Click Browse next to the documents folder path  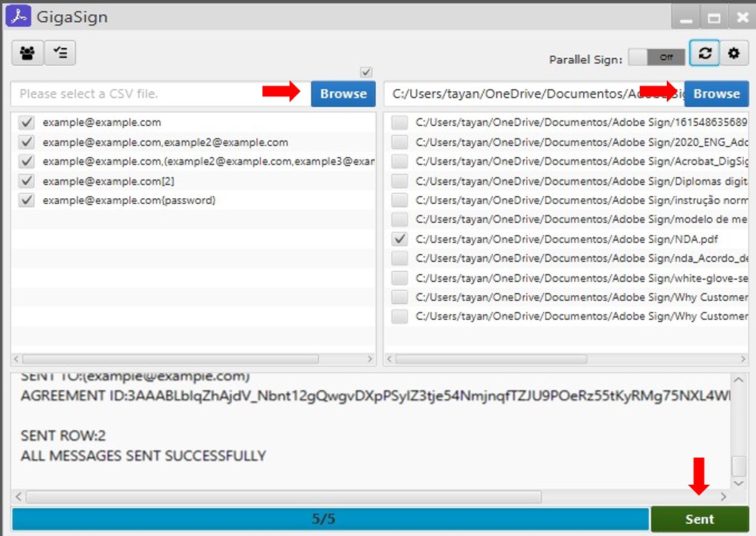pos(717,93)
